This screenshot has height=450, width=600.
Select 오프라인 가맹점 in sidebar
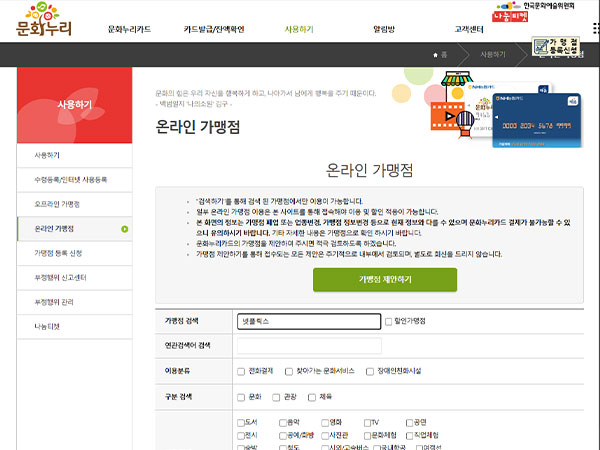coord(75,204)
